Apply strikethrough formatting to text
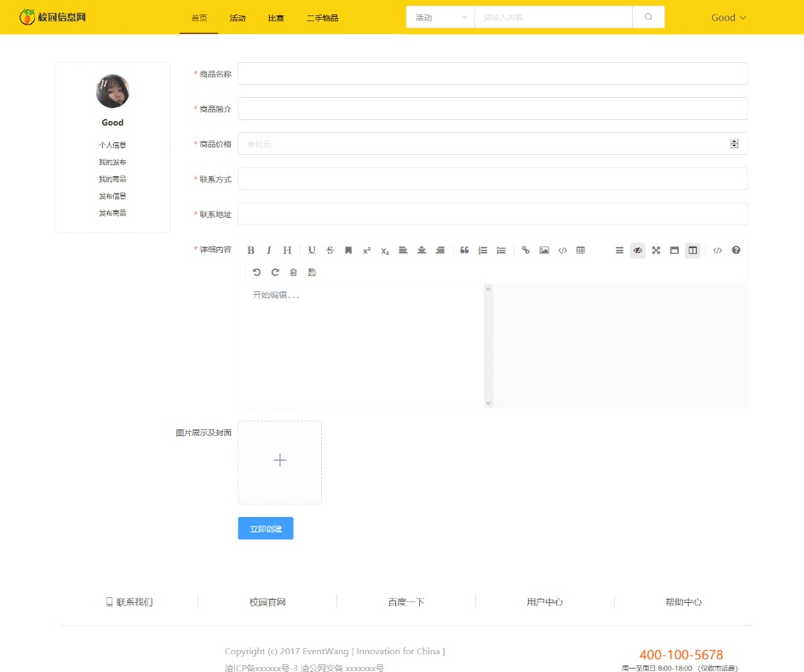This screenshot has width=804, height=672. point(330,250)
